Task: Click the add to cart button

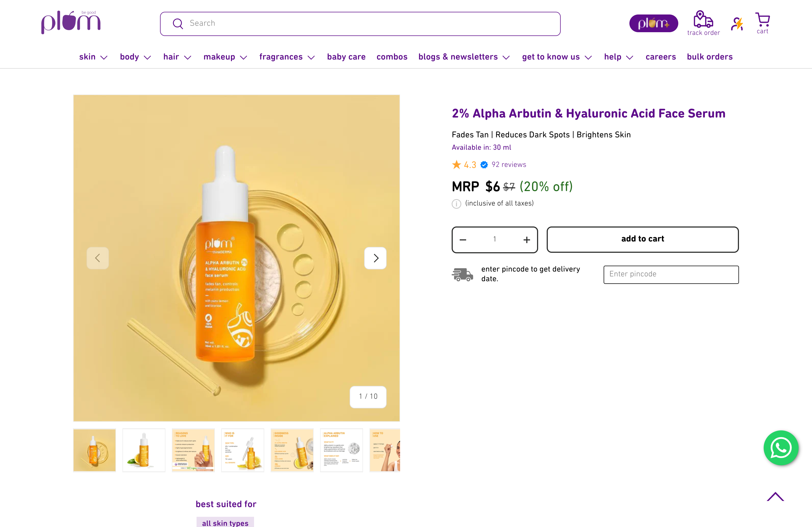Action: (x=642, y=239)
